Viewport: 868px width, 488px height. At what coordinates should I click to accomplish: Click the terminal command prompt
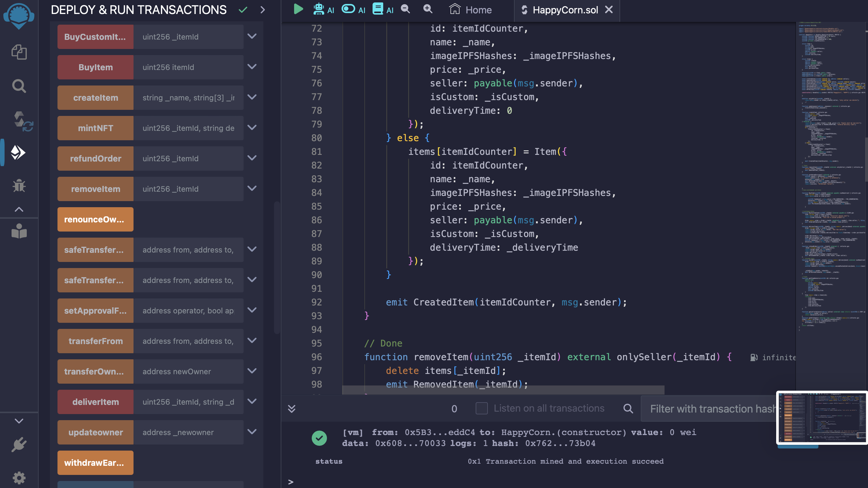pyautogui.click(x=290, y=482)
